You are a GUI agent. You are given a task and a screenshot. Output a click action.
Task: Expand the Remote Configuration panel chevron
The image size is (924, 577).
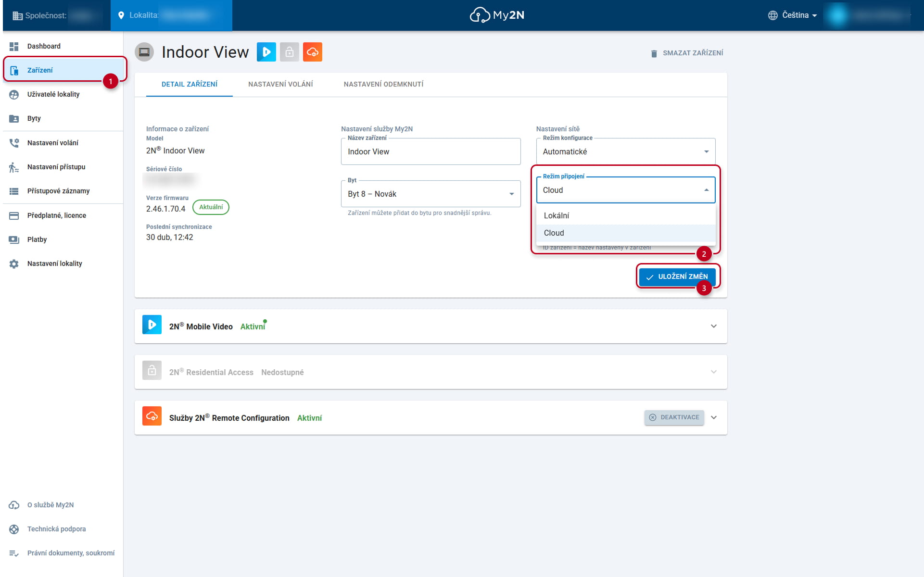click(714, 417)
